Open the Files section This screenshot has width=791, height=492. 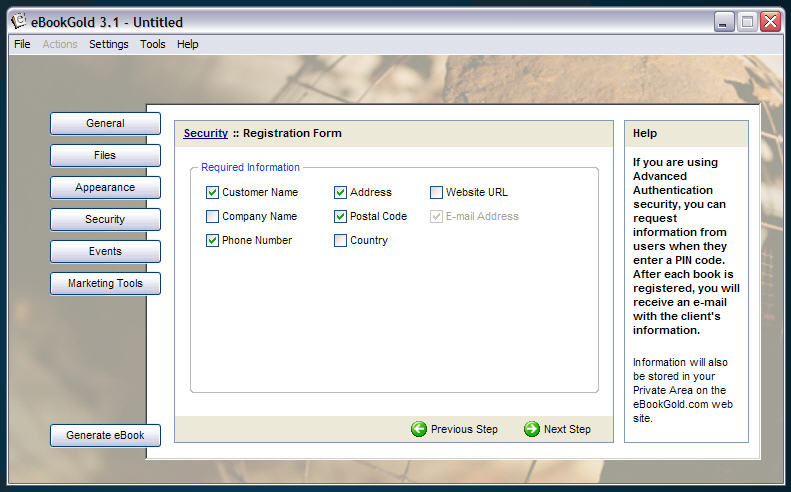click(105, 155)
